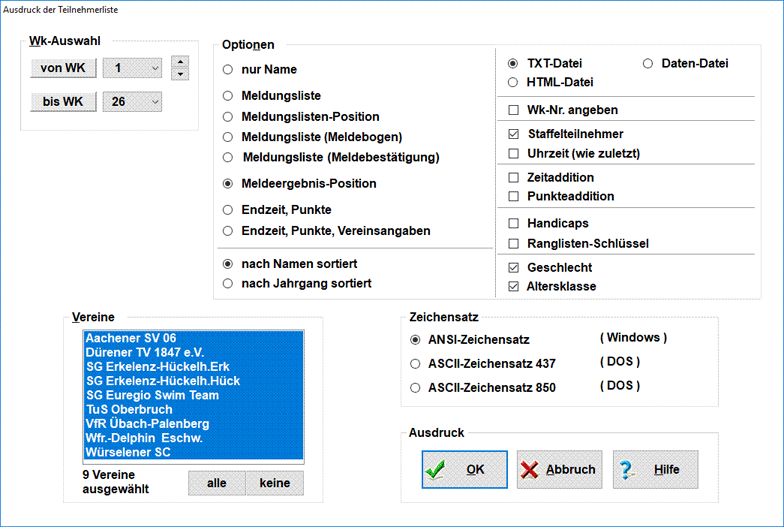Uncheck the Staffelteilnehmer checkbox
The width and height of the screenshot is (784, 527).
tap(514, 134)
